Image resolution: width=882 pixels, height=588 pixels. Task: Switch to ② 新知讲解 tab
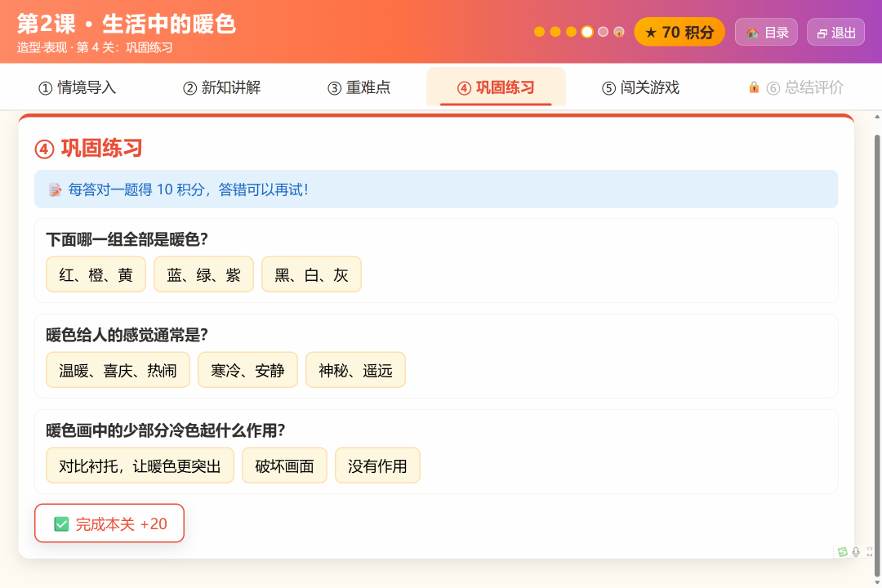(221, 87)
